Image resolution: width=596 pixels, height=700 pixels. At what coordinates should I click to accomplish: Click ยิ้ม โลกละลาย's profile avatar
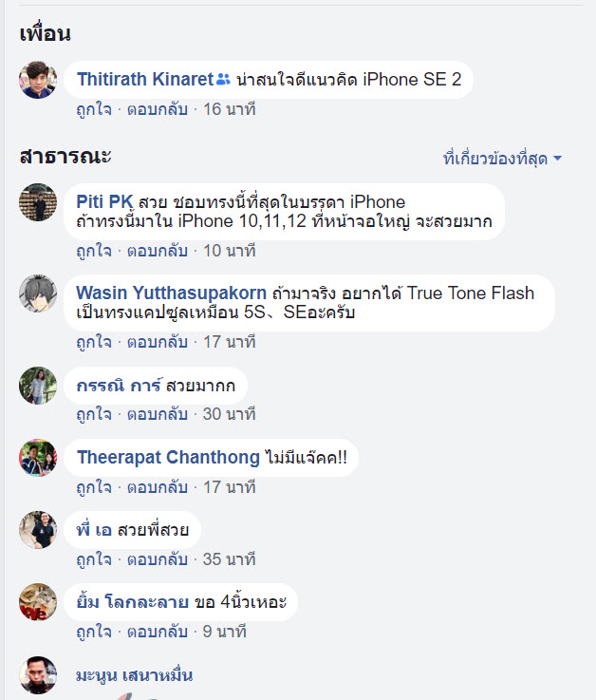[38, 602]
